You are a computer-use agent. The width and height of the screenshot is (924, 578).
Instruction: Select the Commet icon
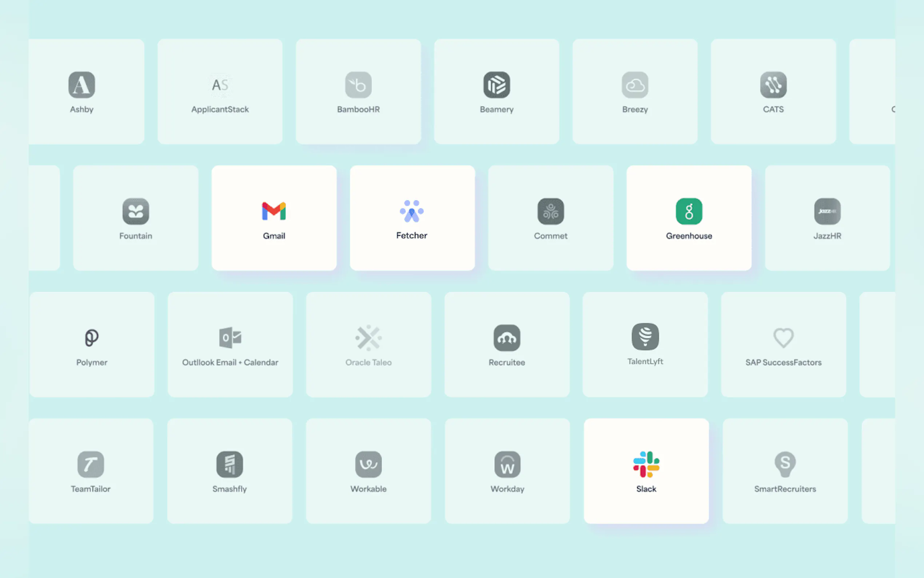[x=550, y=211]
